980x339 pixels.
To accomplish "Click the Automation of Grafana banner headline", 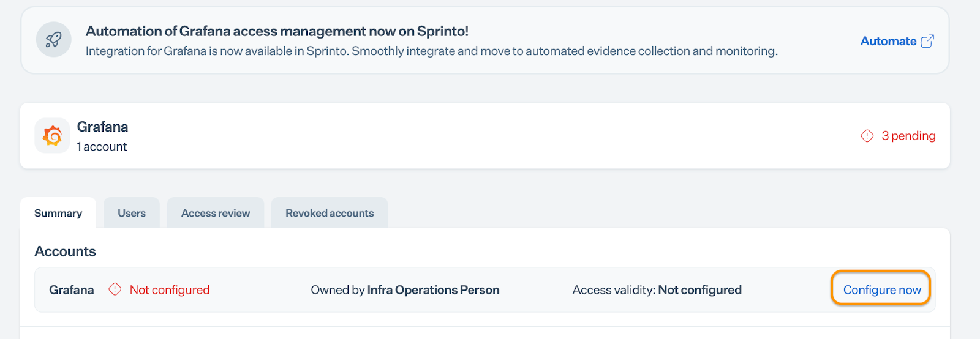I will click(x=277, y=31).
